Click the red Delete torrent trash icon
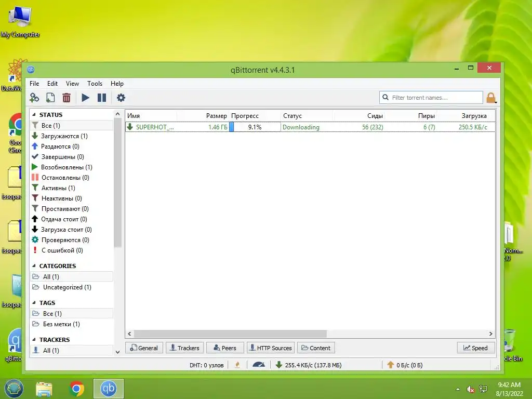This screenshot has width=532, height=399. click(x=66, y=98)
